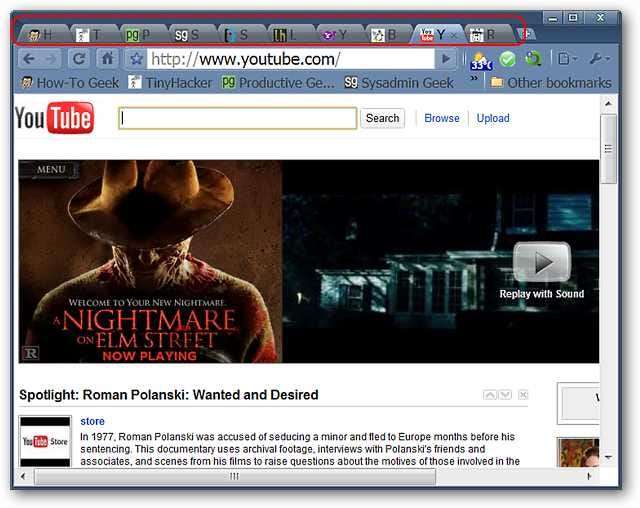Screen dimensions: 640x508
Task: Click the YouTube search input field
Action: tap(237, 118)
